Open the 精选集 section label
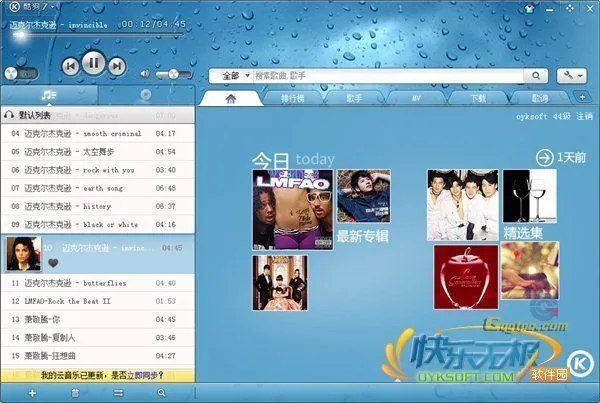The width and height of the screenshot is (600, 403). coord(523,233)
